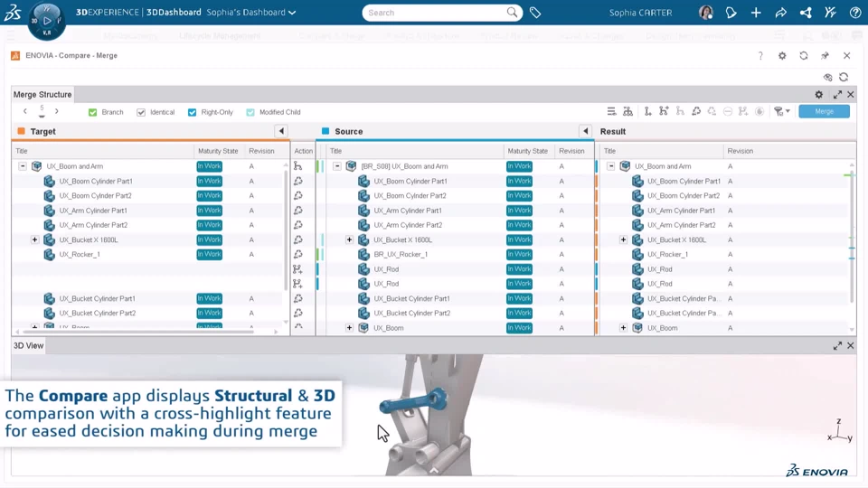Click the structure tree toolbar icon
The width and height of the screenshot is (868, 488).
[x=627, y=112]
